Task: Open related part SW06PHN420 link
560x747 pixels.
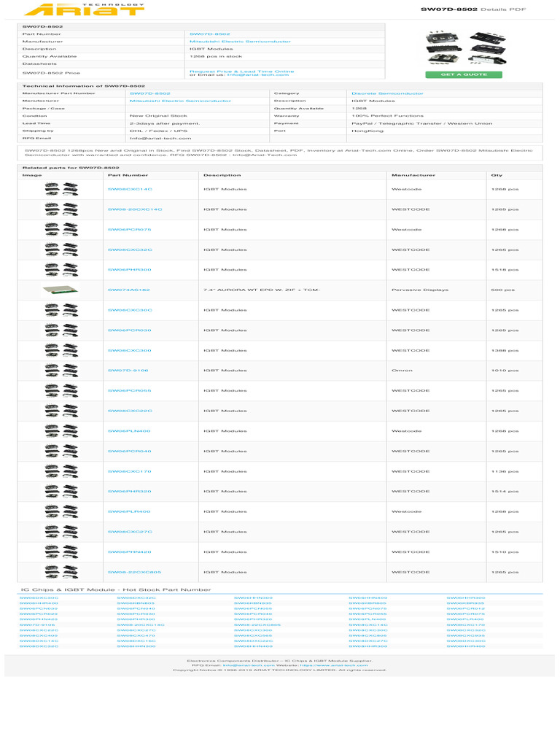Action: click(x=130, y=551)
